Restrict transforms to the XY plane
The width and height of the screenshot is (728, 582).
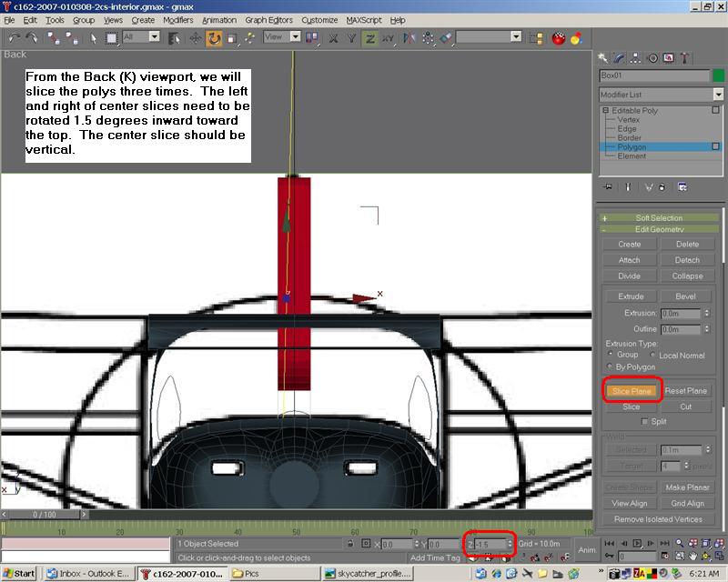389,38
